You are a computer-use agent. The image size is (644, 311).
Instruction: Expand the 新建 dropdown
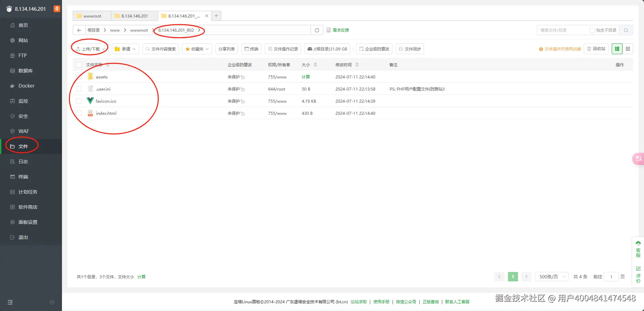[125, 49]
